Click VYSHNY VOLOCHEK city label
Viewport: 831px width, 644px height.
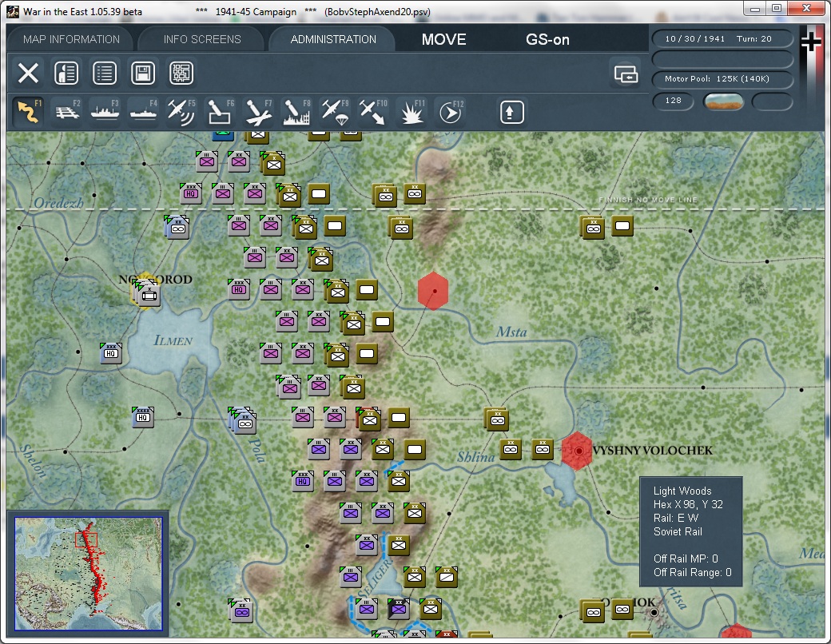(x=653, y=450)
